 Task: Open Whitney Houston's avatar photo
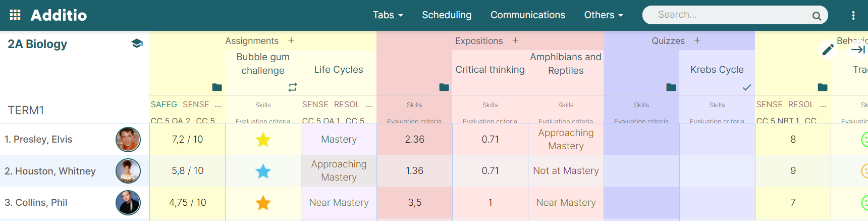pos(128,171)
